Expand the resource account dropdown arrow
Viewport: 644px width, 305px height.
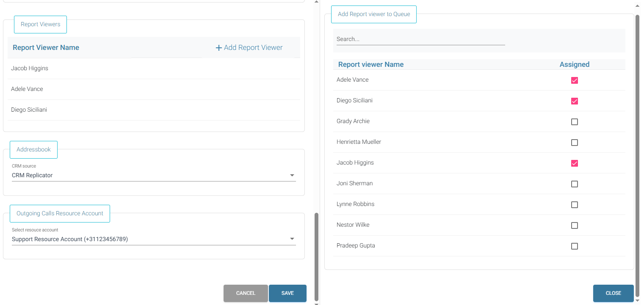pos(292,239)
